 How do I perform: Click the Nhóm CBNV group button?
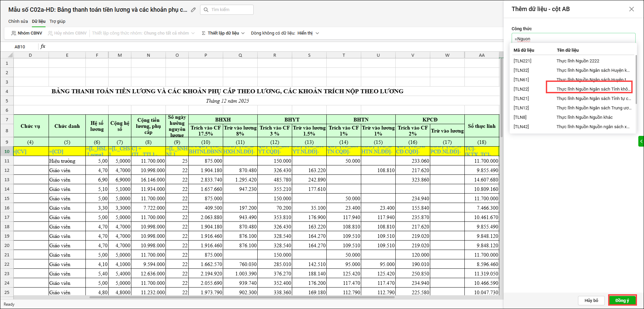tap(27, 33)
